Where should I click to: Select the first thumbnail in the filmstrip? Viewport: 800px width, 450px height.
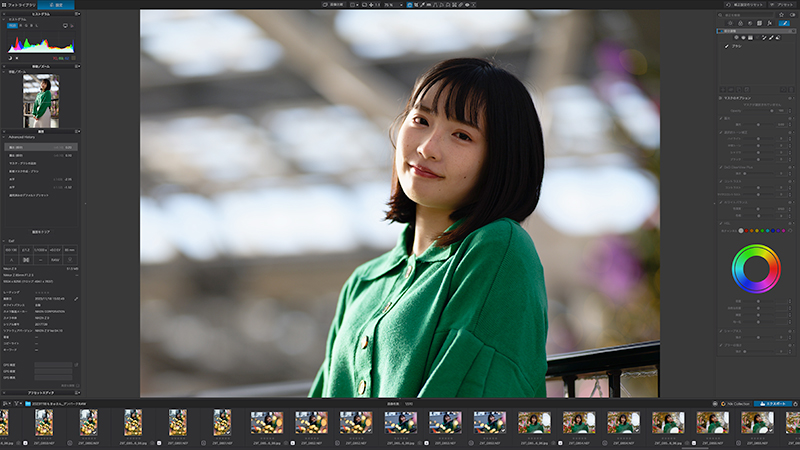point(4,422)
